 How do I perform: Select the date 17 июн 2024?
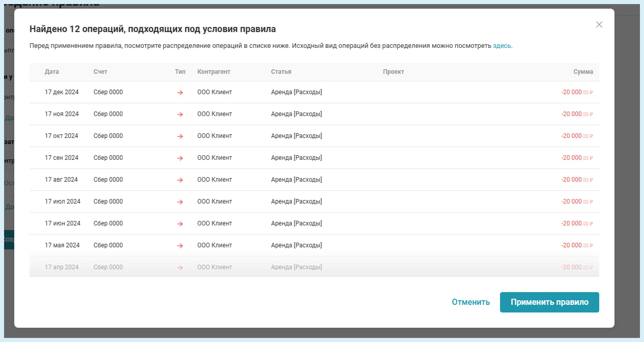point(63,223)
